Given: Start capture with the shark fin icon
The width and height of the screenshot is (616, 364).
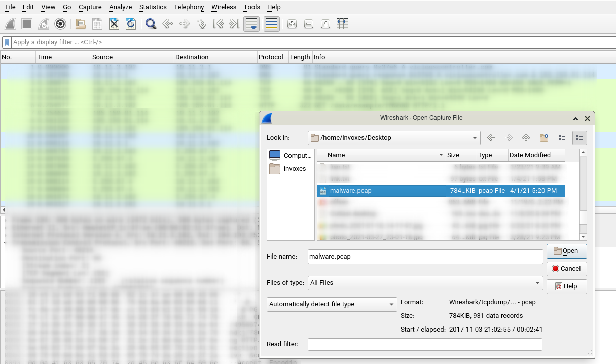Looking at the screenshot, I should pyautogui.click(x=11, y=24).
